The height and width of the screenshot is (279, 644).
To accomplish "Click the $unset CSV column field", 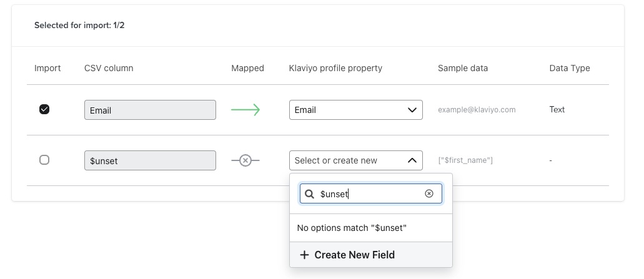I will click(150, 160).
